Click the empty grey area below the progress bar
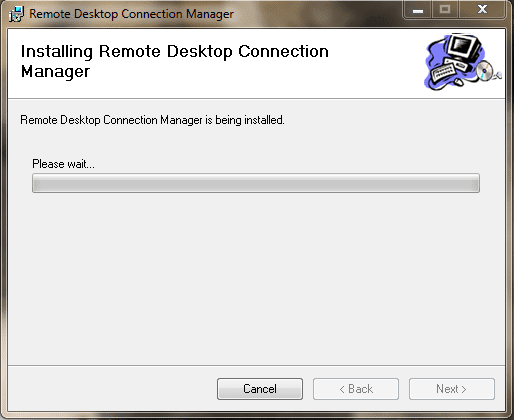This screenshot has width=514, height=420. pyautogui.click(x=256, y=277)
